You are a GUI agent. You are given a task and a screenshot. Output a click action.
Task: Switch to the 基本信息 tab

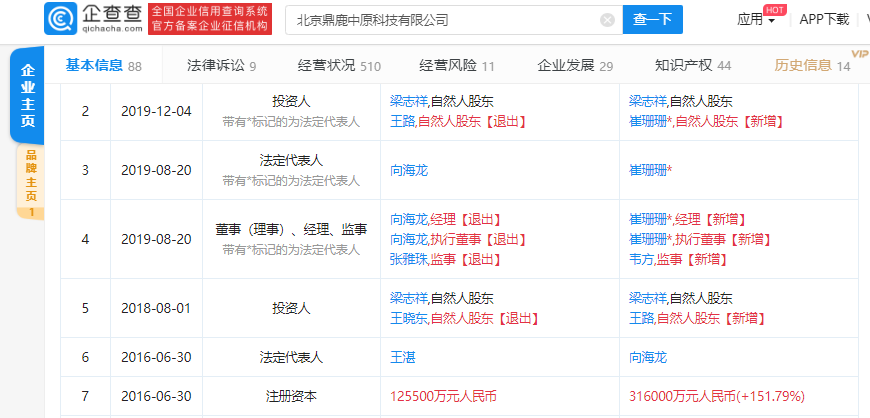tap(104, 66)
